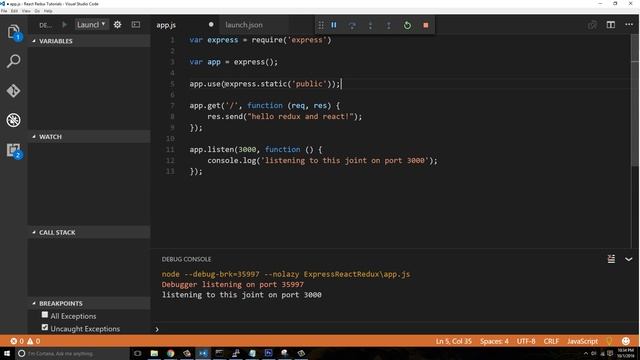Restart the debug session
640x360 pixels.
pyautogui.click(x=407, y=25)
